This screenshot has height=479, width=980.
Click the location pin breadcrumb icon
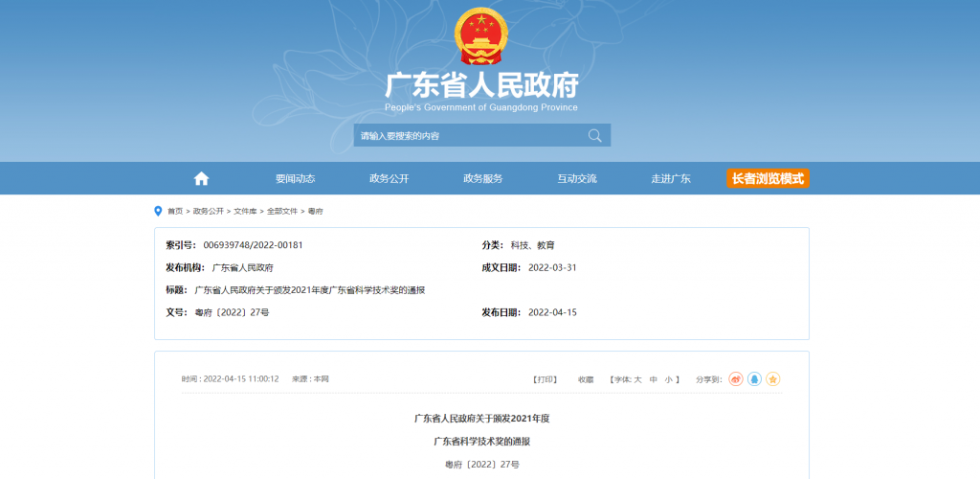158,211
